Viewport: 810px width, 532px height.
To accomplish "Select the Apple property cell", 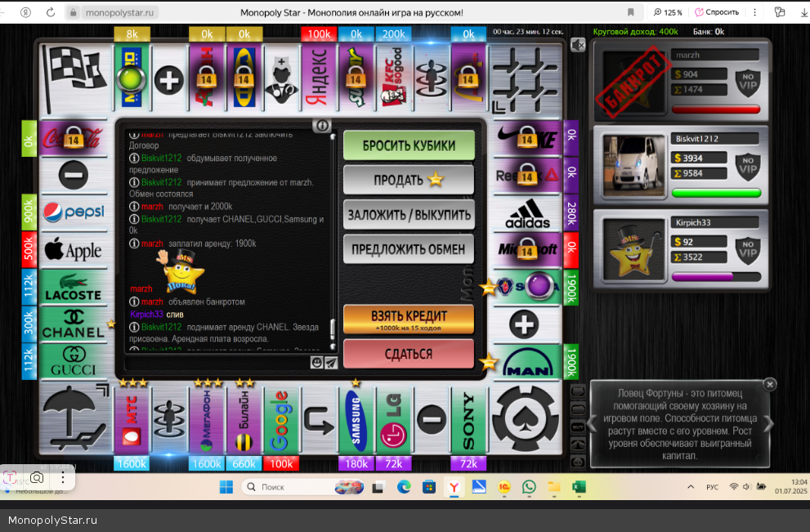I will coord(74,250).
